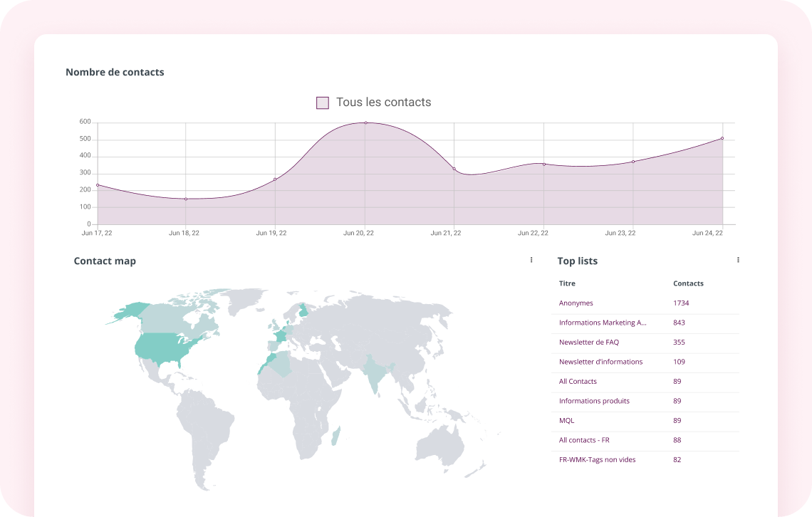Open the Anonymes list
This screenshot has height=517, width=812.
click(576, 303)
